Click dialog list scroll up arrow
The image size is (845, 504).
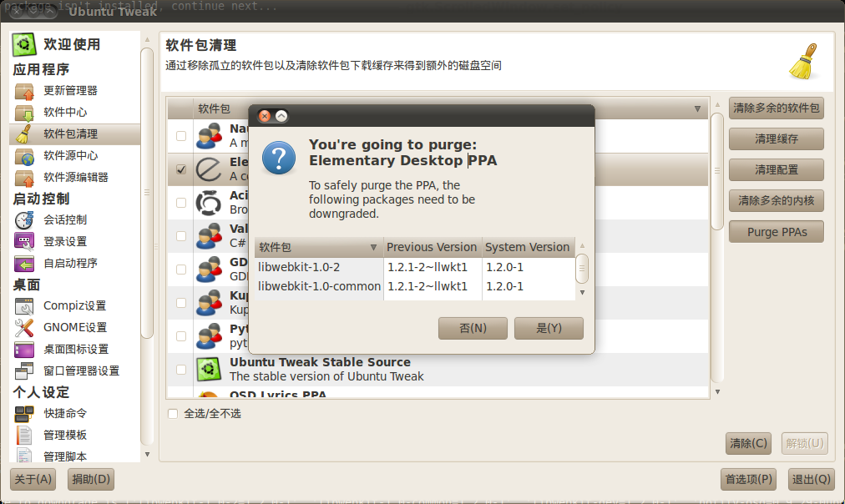(x=582, y=245)
